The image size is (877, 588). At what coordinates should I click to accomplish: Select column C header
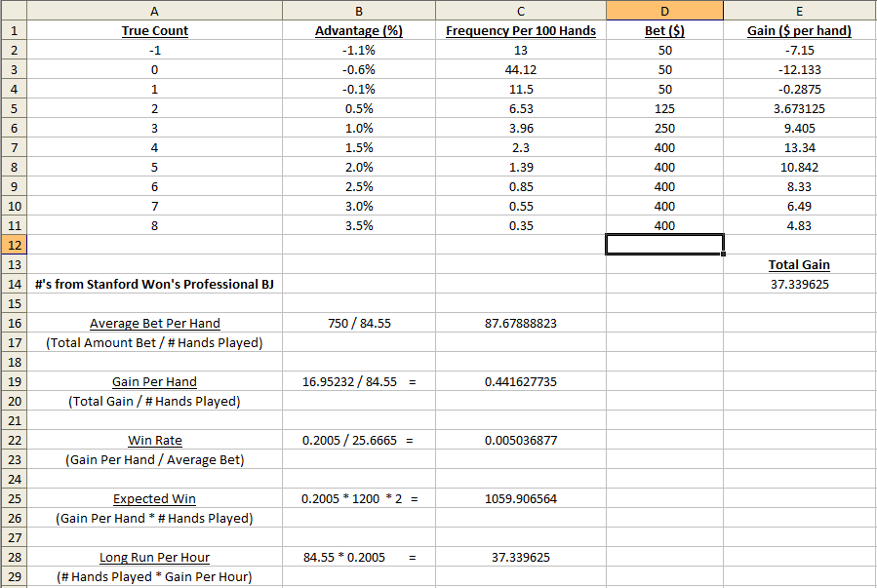(x=521, y=11)
